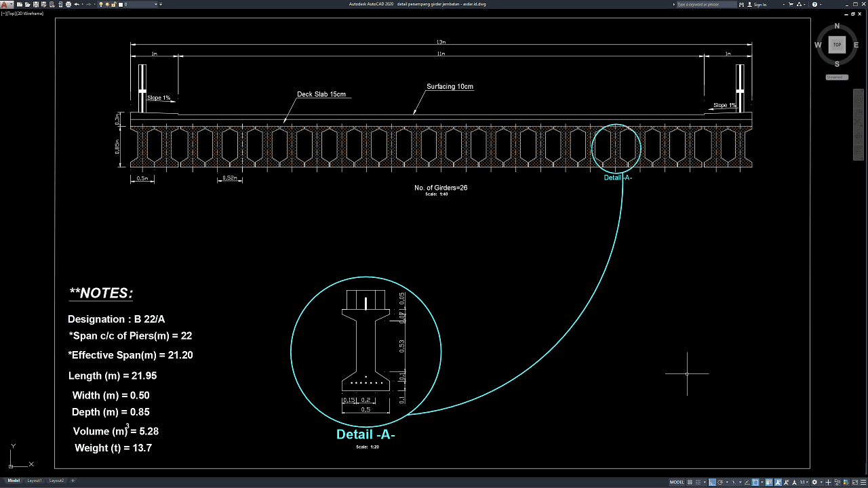
Task: Switch to the Layout2 tab
Action: coord(56,481)
